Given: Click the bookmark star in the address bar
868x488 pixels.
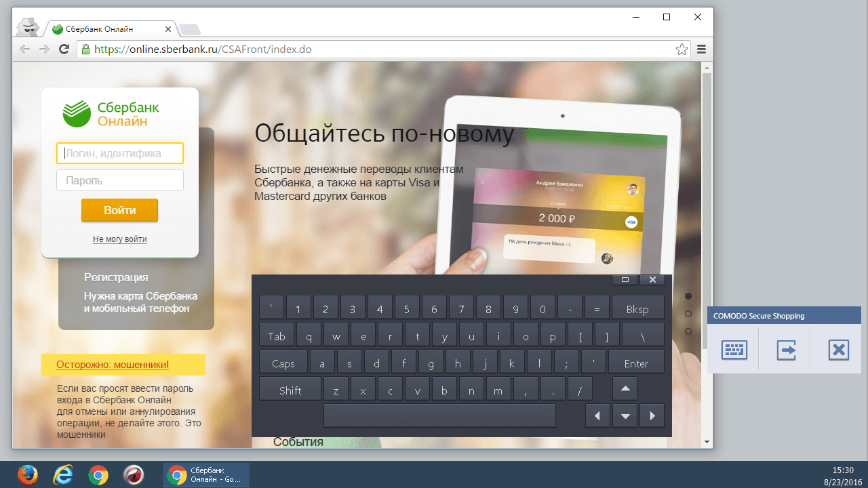Looking at the screenshot, I should (682, 49).
